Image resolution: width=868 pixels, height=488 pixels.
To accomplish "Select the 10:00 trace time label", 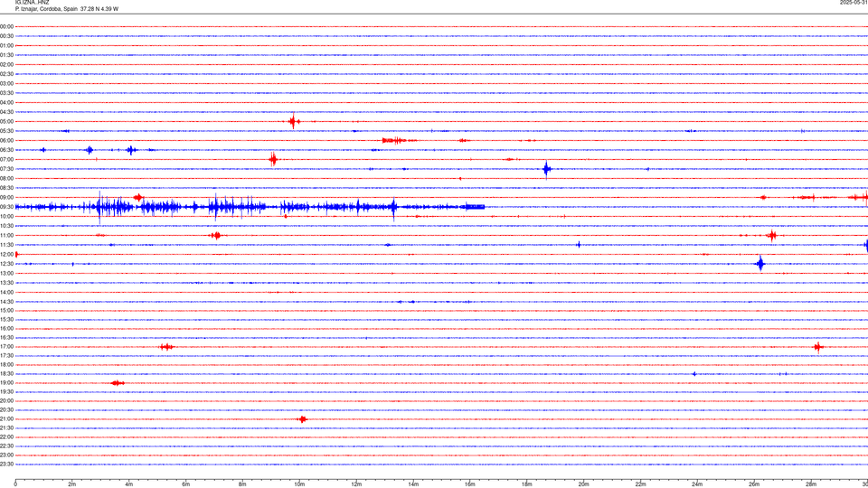I will (6, 216).
